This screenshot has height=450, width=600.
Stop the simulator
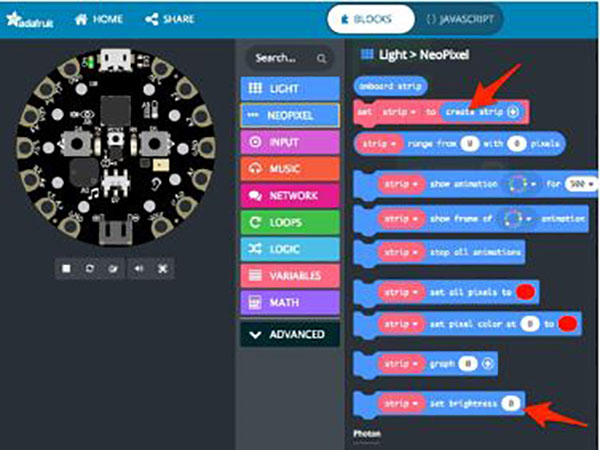coord(67,268)
